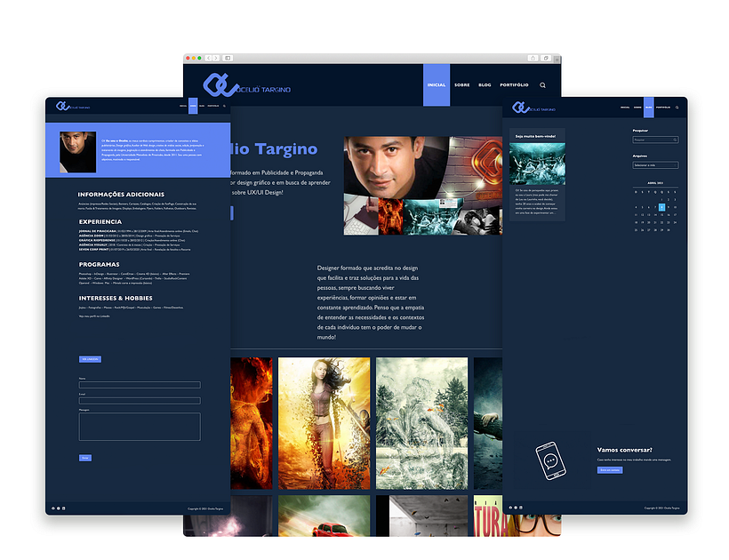Click the logo in the right Blog window
The image size is (729, 560).
point(533,108)
